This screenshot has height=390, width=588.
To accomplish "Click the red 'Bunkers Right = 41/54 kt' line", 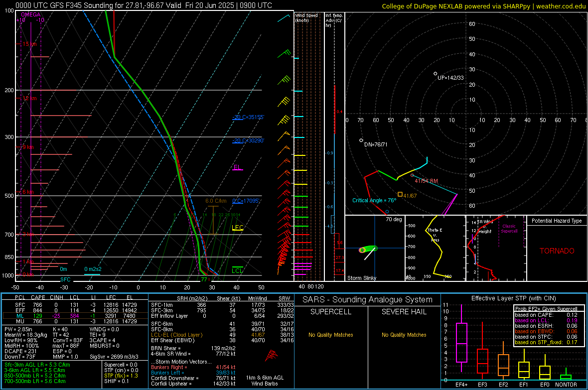I will point(193,367).
